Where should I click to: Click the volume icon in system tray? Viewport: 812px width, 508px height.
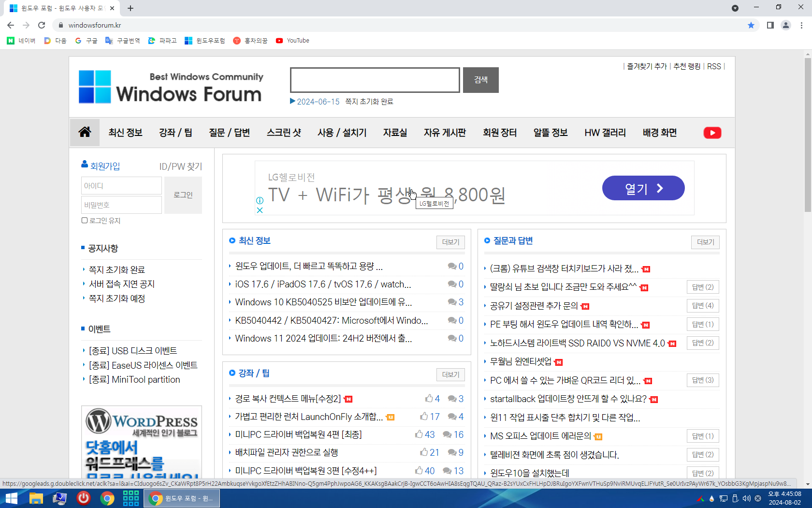coord(746,498)
